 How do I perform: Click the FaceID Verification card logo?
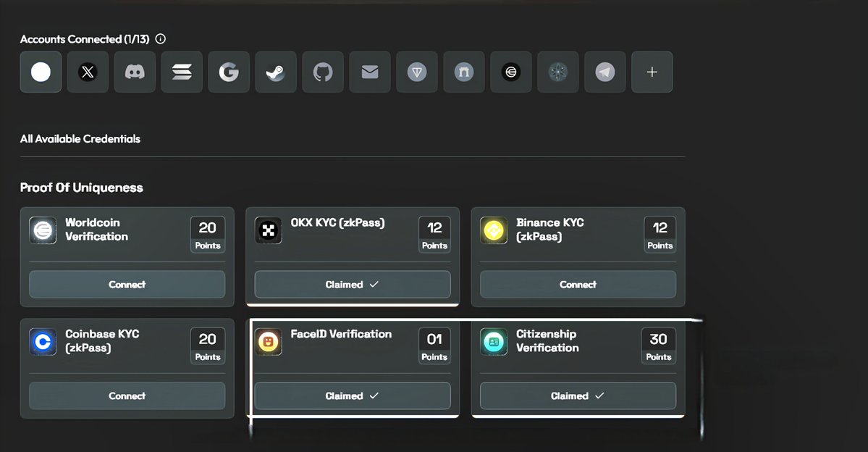pyautogui.click(x=269, y=341)
